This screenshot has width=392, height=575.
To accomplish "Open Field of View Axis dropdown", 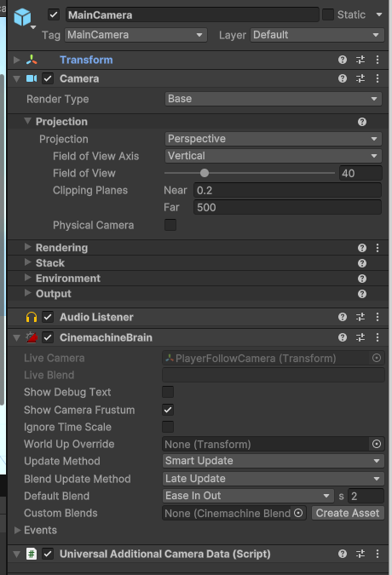I will click(x=274, y=156).
